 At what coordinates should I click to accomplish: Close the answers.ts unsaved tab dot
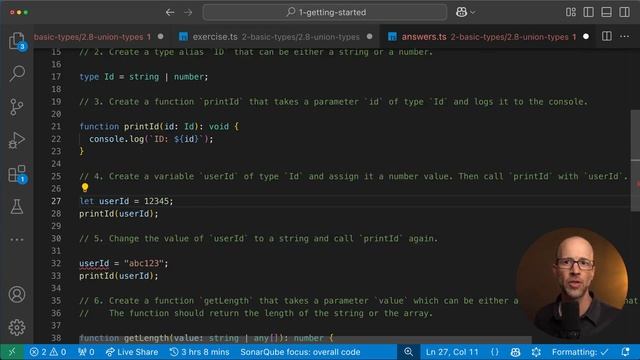[586, 37]
